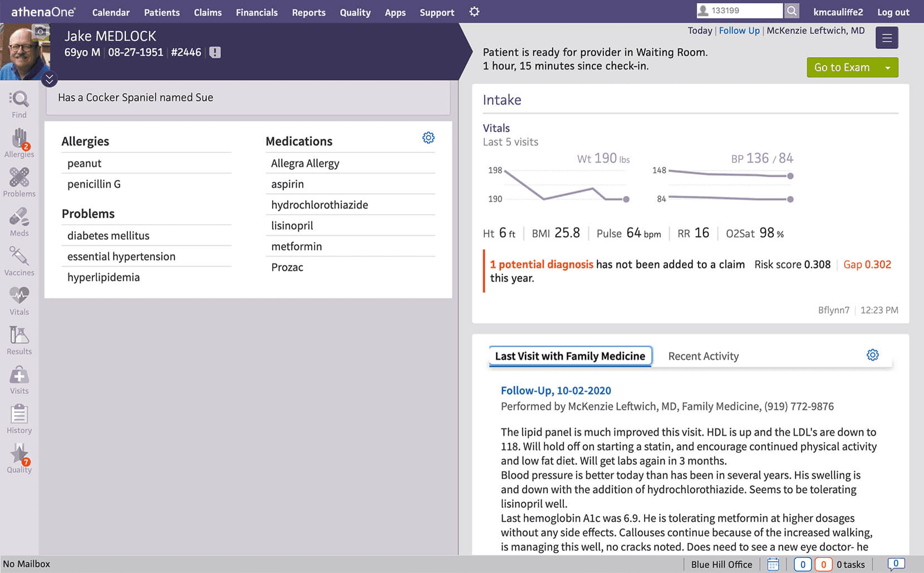
Task: Click the Go to Exam button
Action: (x=842, y=67)
